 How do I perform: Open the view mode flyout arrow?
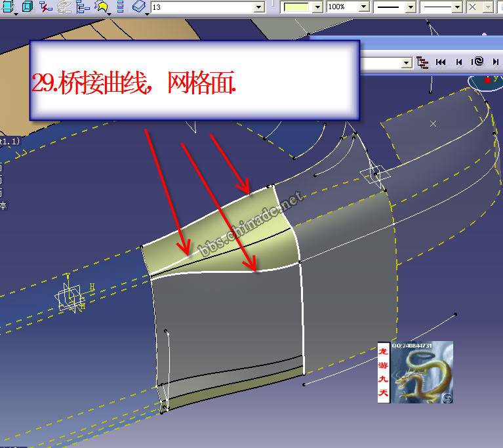[16, 14]
